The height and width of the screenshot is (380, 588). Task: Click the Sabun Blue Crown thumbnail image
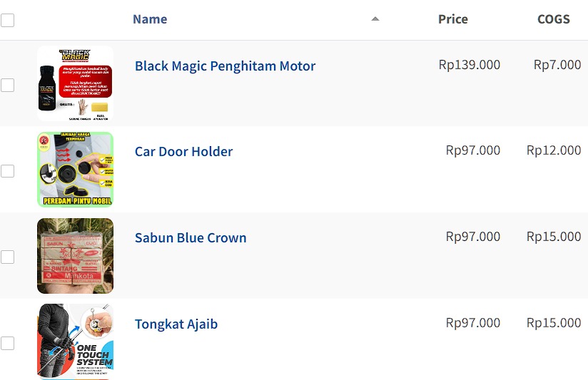click(75, 256)
